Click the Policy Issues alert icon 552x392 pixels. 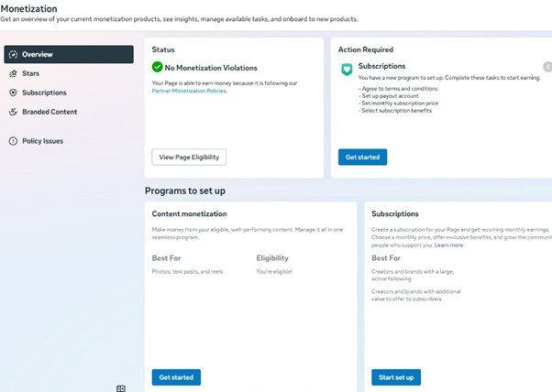(13, 141)
